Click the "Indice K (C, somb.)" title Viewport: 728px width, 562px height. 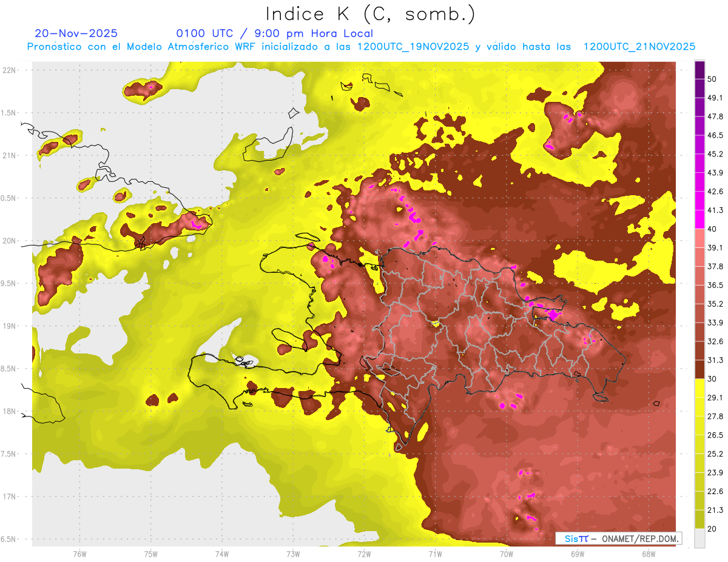pyautogui.click(x=371, y=15)
